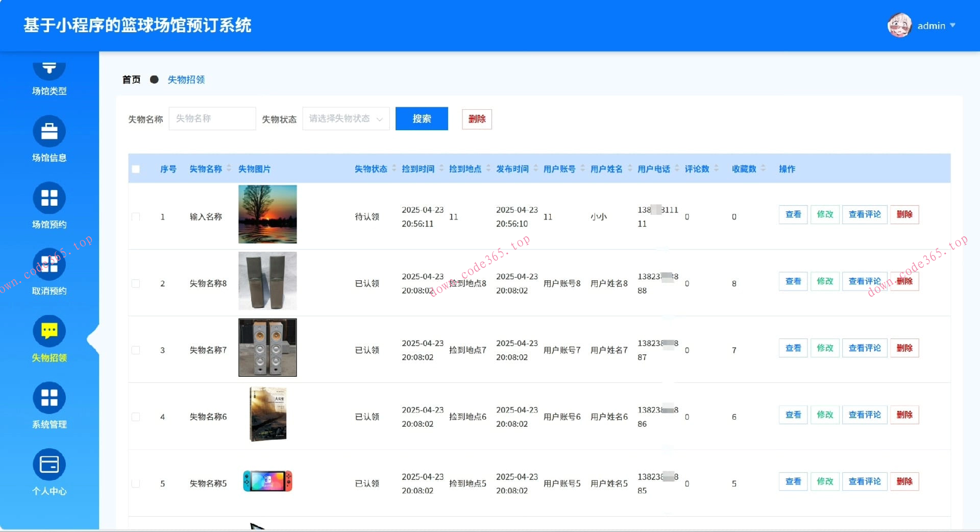This screenshot has height=532, width=980.
Task: Open 查看评论 for 失物名称8
Action: pyautogui.click(x=864, y=281)
